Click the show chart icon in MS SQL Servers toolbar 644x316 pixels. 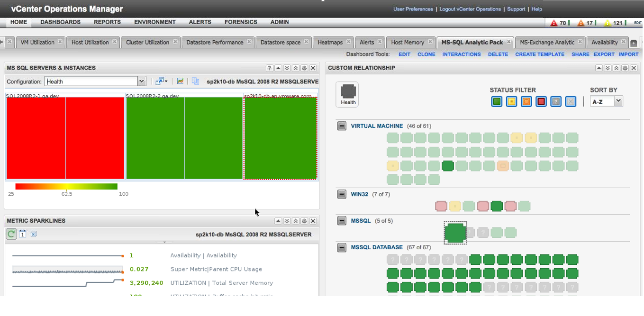[x=180, y=81]
